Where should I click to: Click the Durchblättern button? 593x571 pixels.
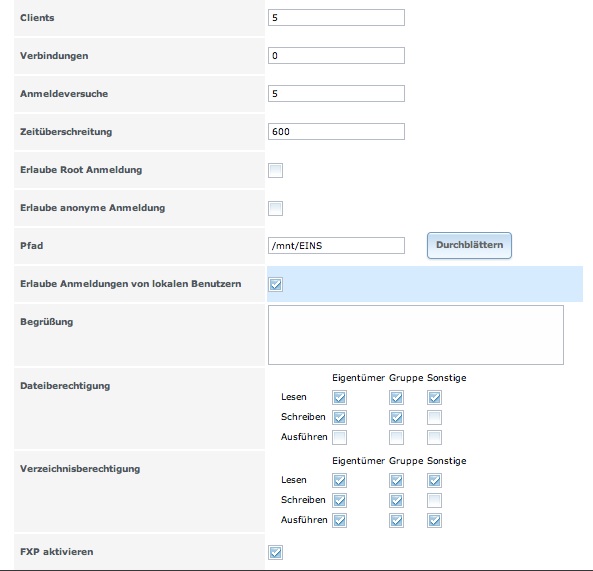coord(469,245)
